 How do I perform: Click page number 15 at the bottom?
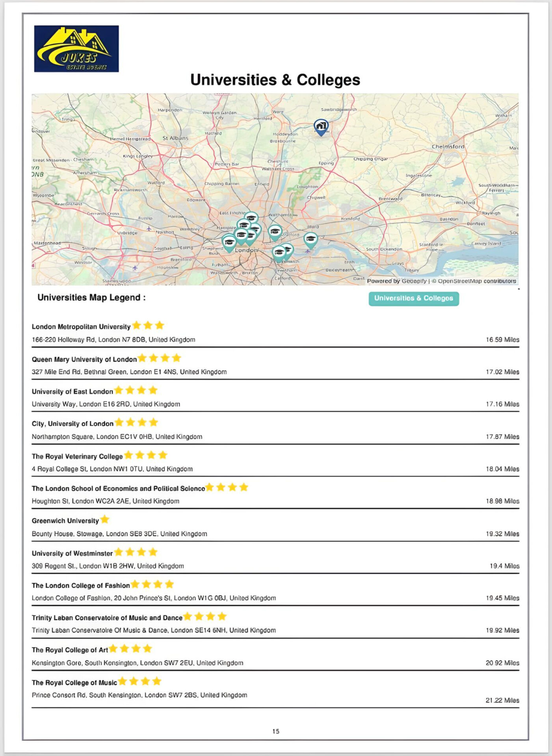click(x=276, y=732)
